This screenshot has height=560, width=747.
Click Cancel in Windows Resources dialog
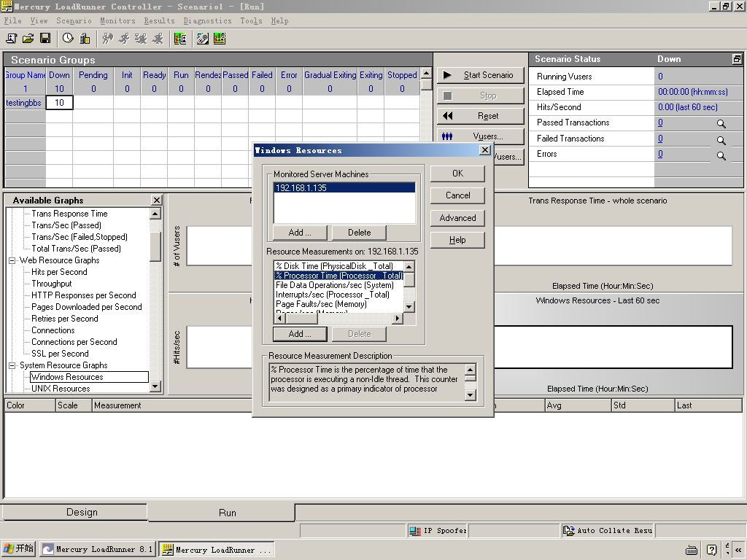[457, 195]
